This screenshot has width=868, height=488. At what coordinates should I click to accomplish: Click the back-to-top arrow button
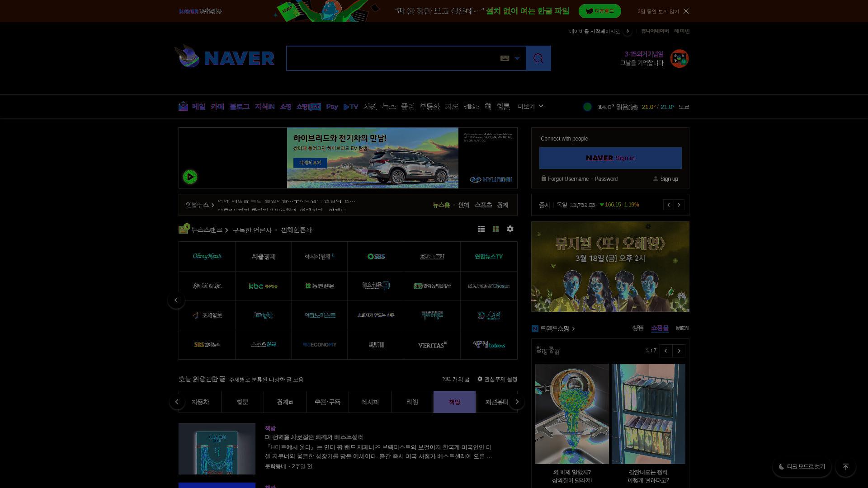point(845,467)
